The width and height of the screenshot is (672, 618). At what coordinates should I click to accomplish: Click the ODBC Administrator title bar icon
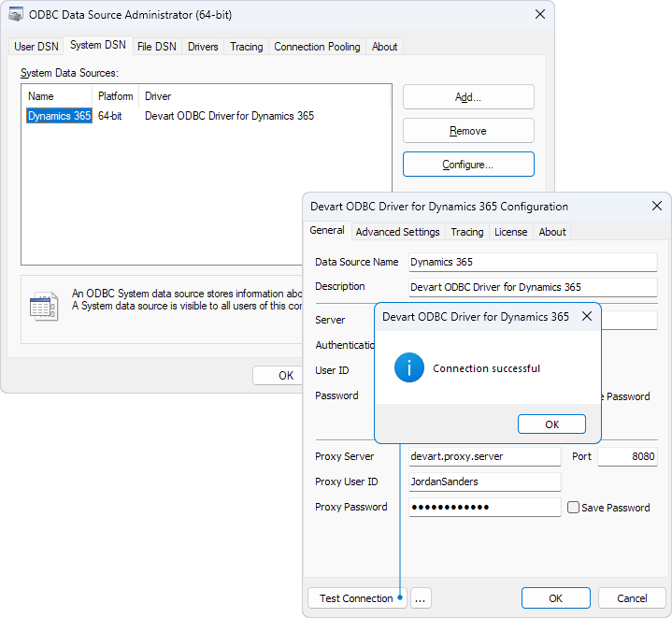[16, 15]
